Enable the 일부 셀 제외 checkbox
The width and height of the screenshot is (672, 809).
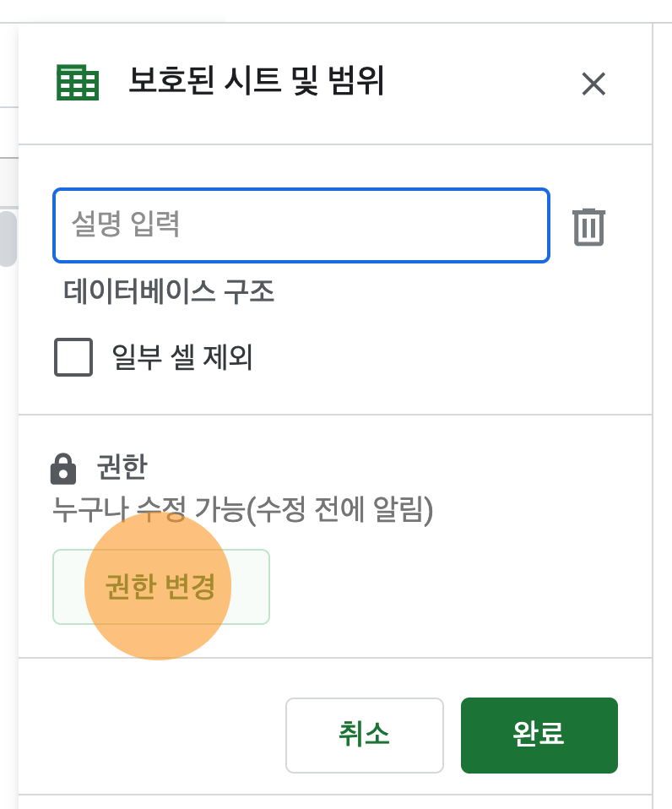tap(73, 357)
